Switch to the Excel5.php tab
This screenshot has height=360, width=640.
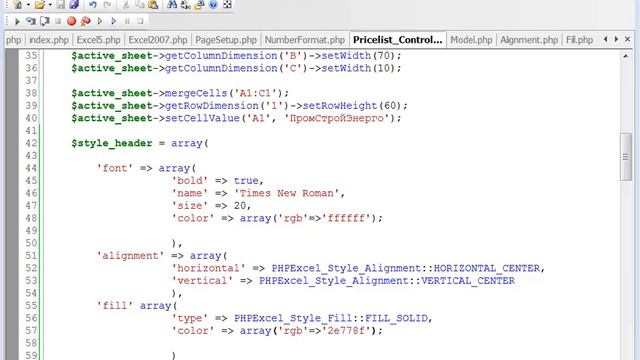click(x=98, y=40)
